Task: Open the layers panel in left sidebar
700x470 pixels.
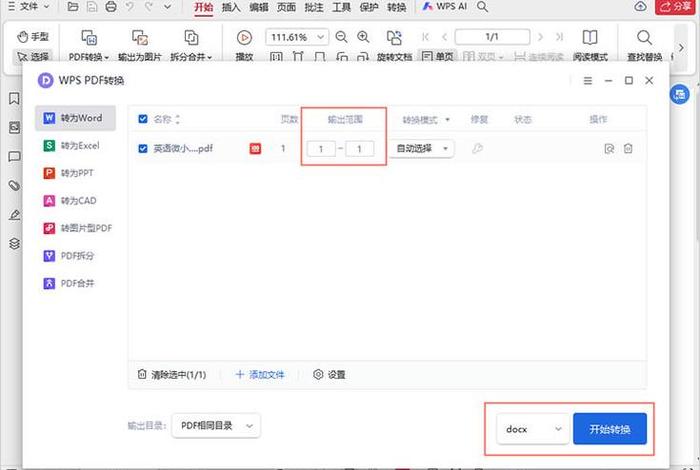Action: (x=14, y=243)
